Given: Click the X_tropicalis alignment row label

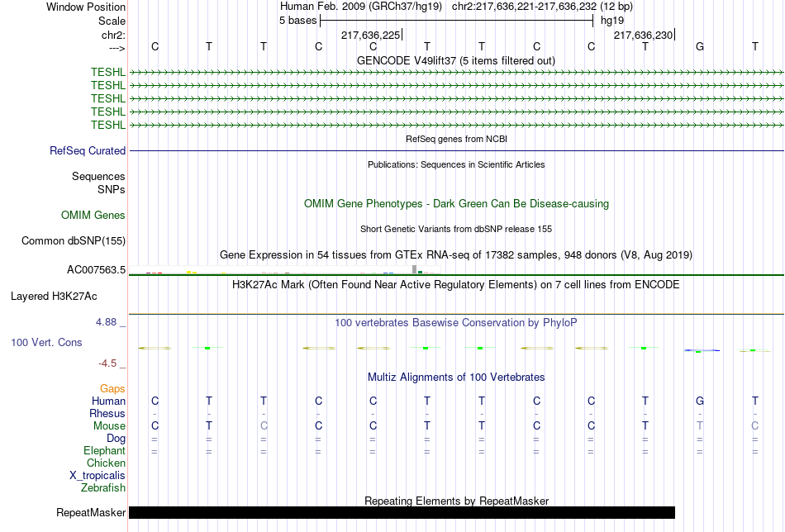Looking at the screenshot, I should click(98, 476).
